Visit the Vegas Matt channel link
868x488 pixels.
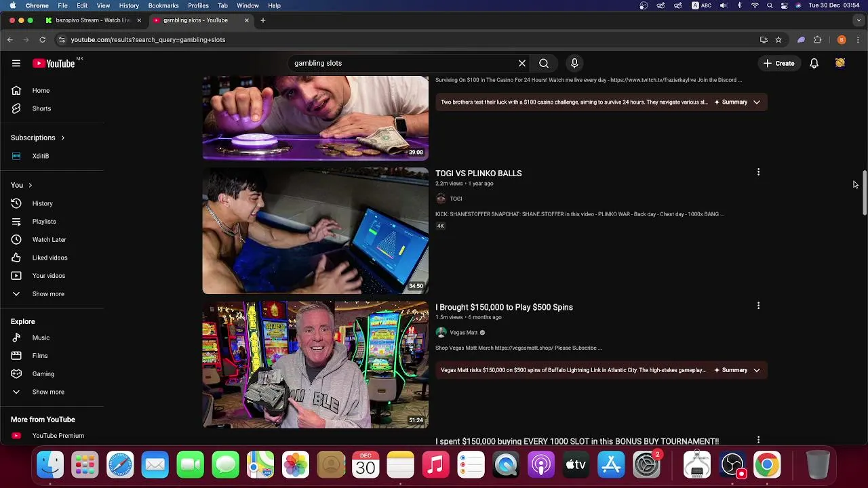pyautogui.click(x=464, y=333)
